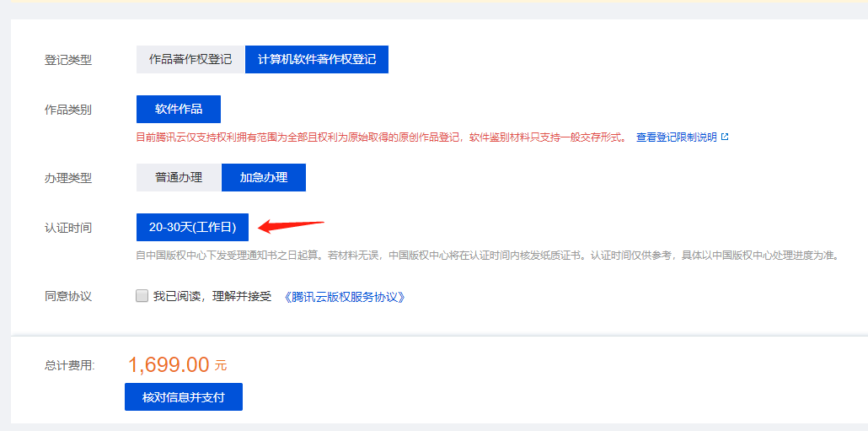Click 核对信息并支付 button
Screen dimensions: 868x431
[x=184, y=397]
